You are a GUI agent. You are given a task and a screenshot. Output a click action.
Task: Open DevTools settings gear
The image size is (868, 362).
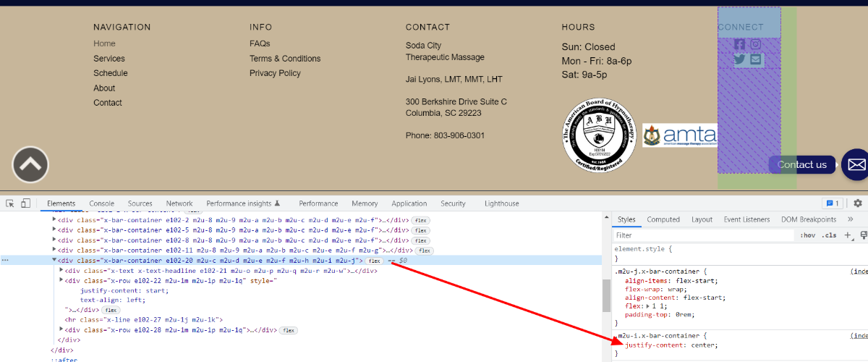858,203
